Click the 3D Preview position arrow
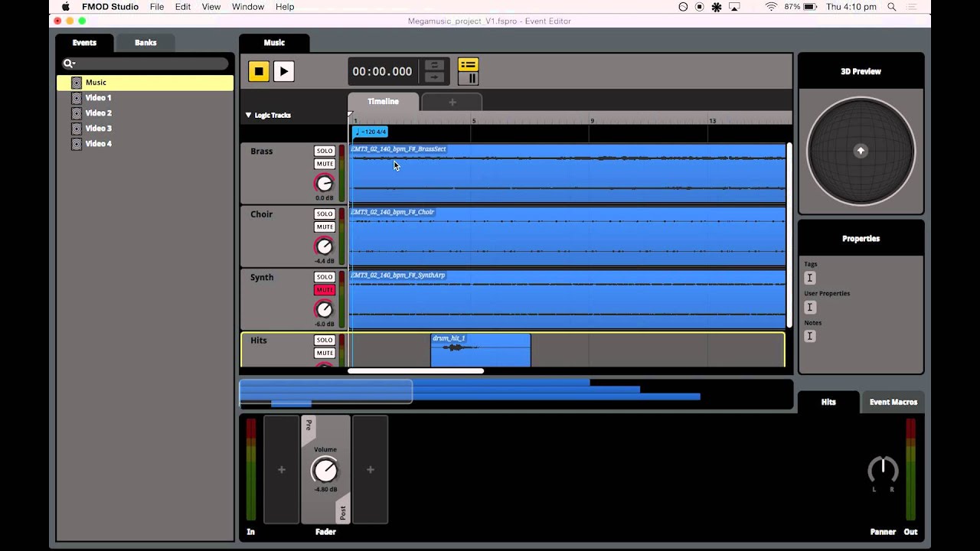 861,151
